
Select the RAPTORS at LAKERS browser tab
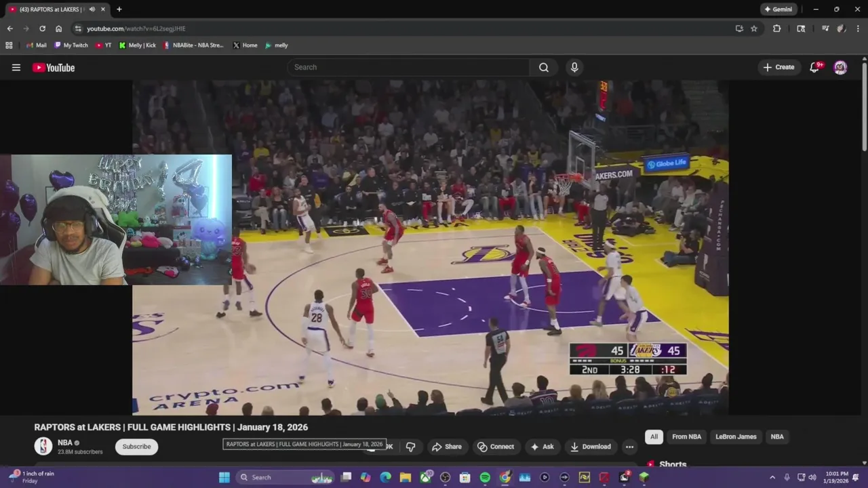click(57, 9)
